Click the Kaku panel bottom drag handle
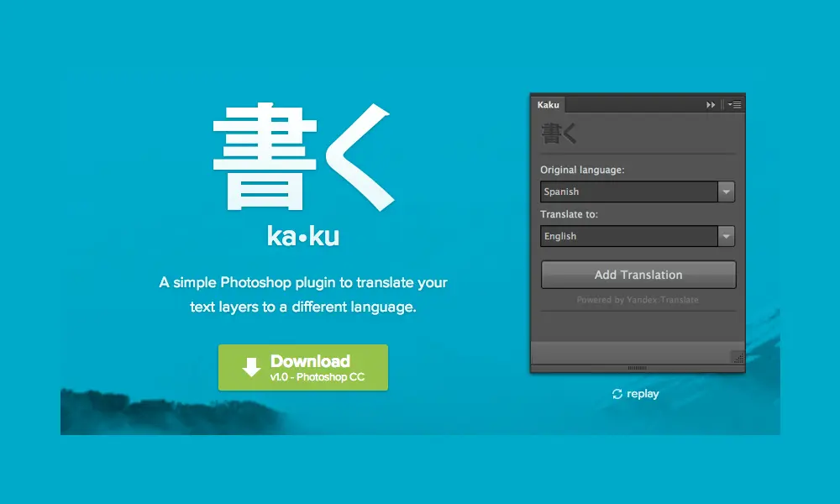Image resolution: width=840 pixels, height=504 pixels. pos(637,368)
